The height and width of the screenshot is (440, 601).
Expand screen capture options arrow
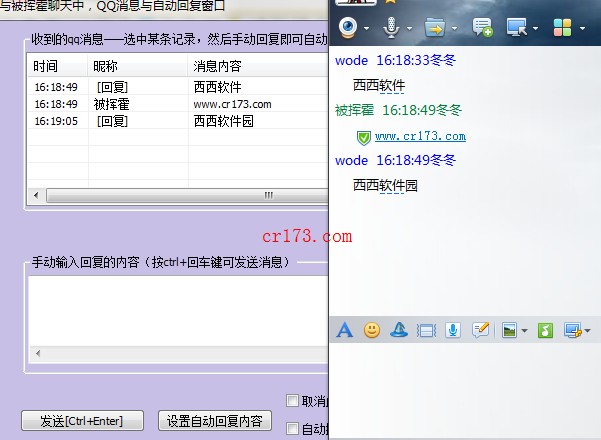(587, 330)
